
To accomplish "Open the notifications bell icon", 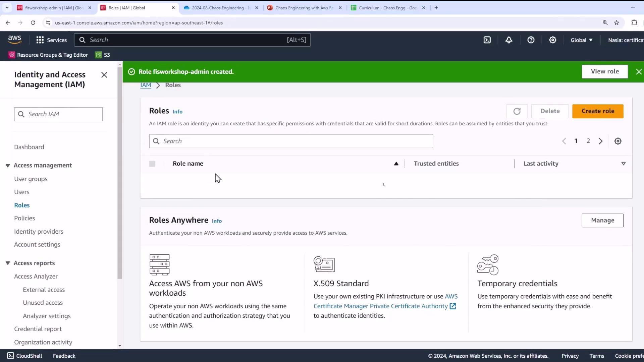I will [x=509, y=40].
